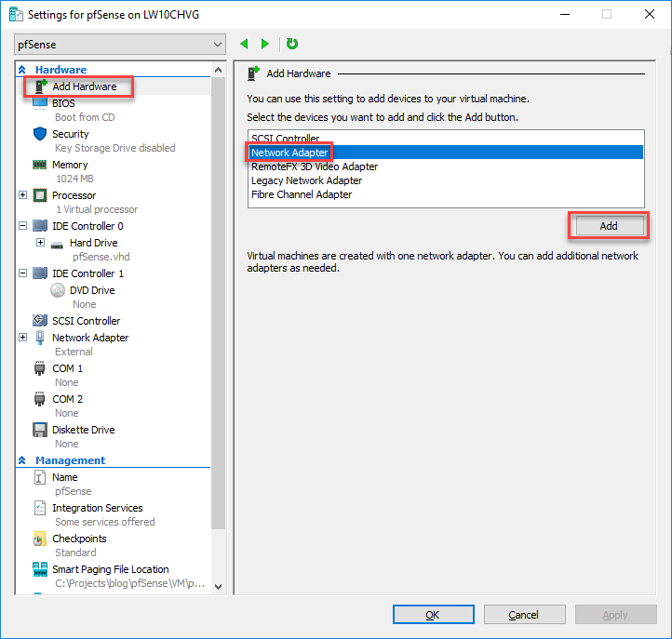Click the Security shield icon
The height and width of the screenshot is (639, 672).
click(x=40, y=134)
